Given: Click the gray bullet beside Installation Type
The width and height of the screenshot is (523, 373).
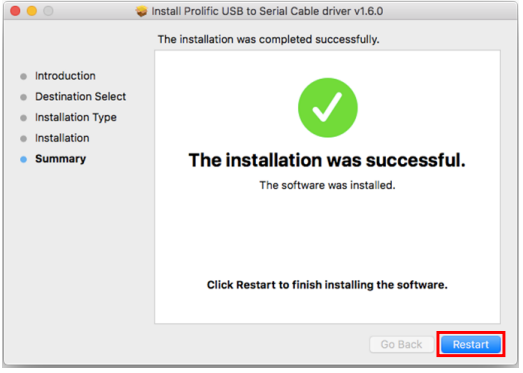Looking at the screenshot, I should pyautogui.click(x=23, y=118).
